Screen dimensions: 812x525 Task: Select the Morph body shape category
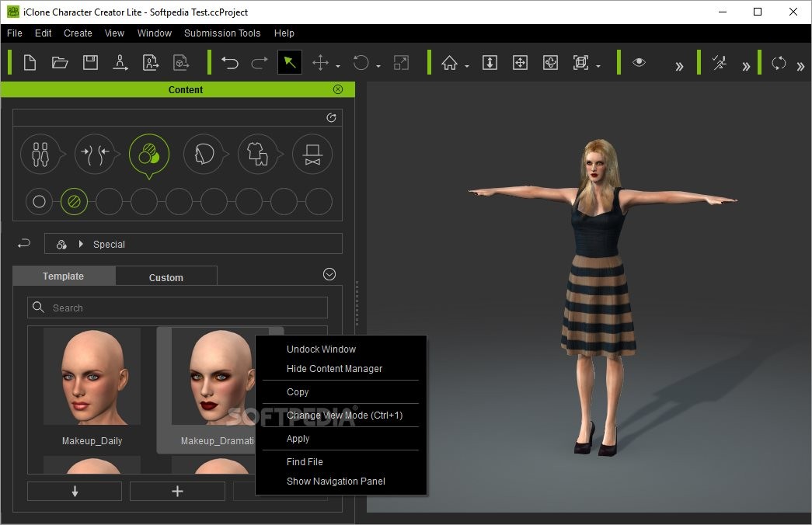pos(95,155)
